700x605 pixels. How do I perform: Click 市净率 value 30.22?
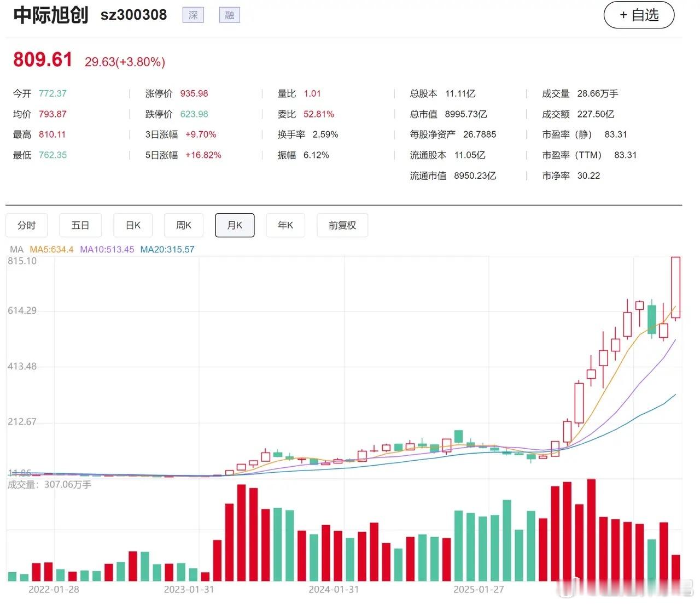pos(588,176)
